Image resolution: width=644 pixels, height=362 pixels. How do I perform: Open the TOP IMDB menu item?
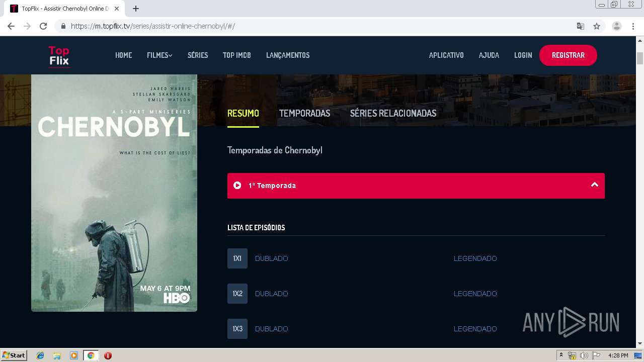(x=237, y=55)
